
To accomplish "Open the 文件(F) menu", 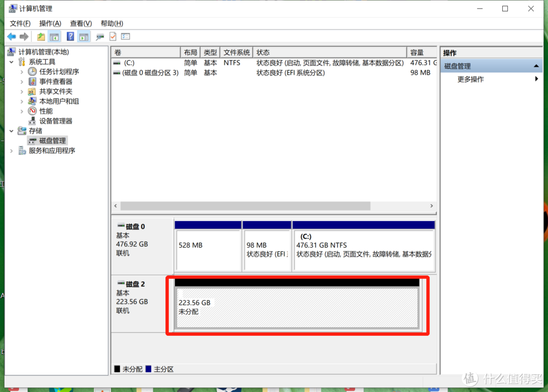I will tap(20, 23).
